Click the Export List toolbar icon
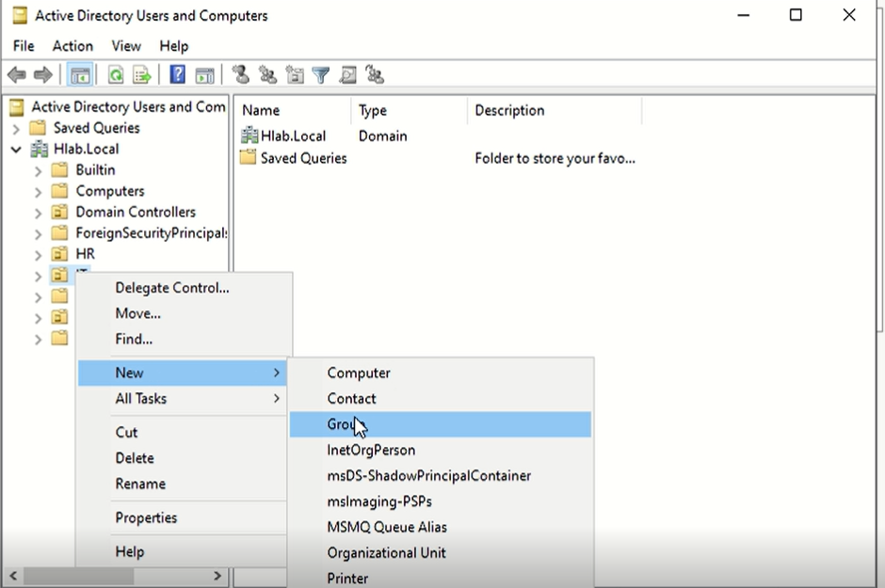Image resolution: width=885 pixels, height=588 pixels. click(141, 75)
